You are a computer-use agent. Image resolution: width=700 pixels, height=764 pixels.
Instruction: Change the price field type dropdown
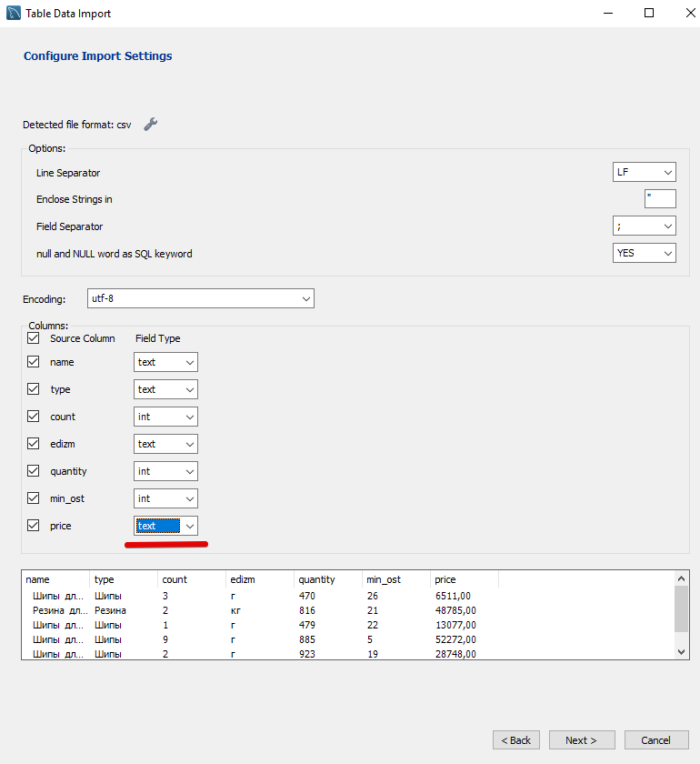pos(165,526)
